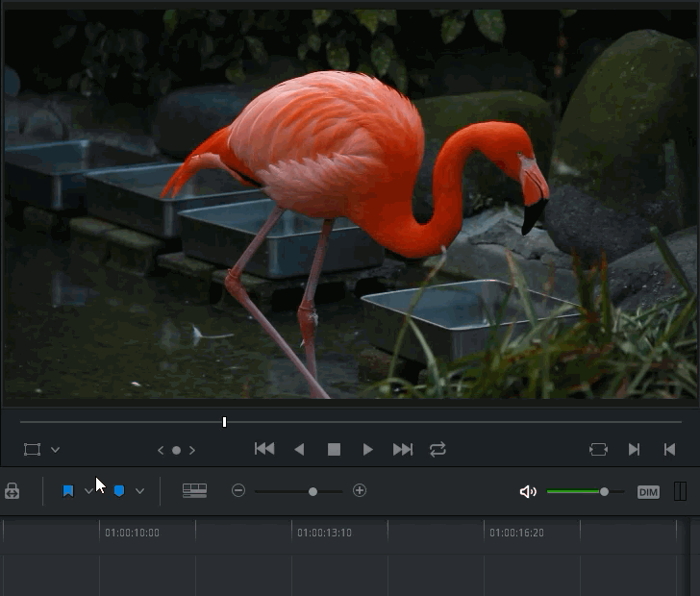
Task: Play the clip forward
Action: (368, 449)
